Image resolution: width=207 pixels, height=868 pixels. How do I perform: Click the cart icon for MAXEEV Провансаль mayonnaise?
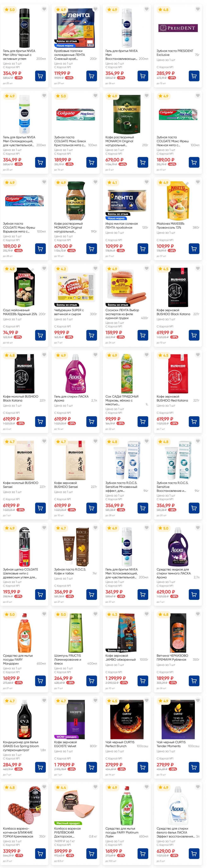click(x=194, y=249)
